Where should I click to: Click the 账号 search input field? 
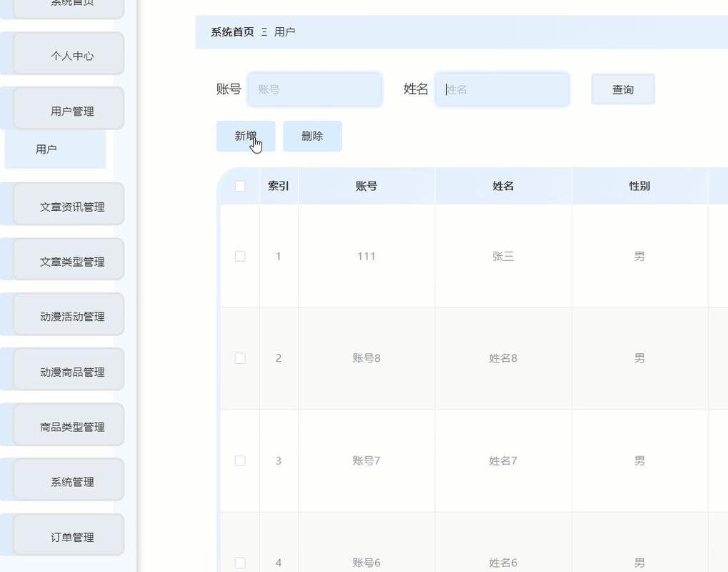pyautogui.click(x=315, y=89)
